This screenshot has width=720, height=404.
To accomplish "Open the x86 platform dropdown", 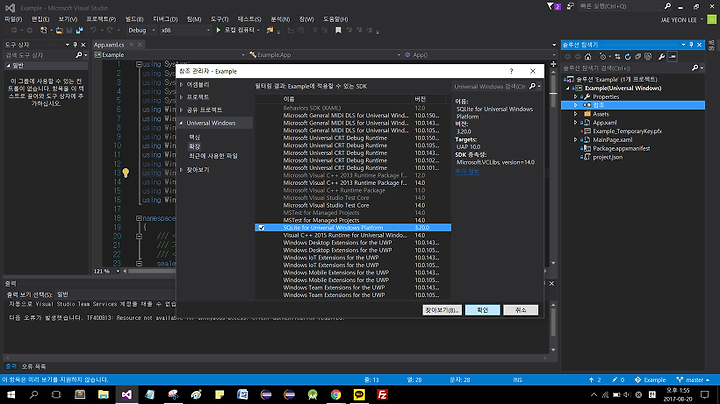I will point(185,30).
